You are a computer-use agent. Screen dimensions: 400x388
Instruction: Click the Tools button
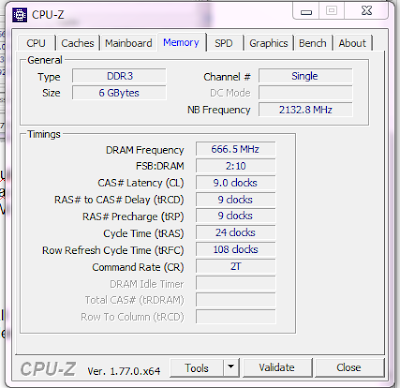pos(197,368)
